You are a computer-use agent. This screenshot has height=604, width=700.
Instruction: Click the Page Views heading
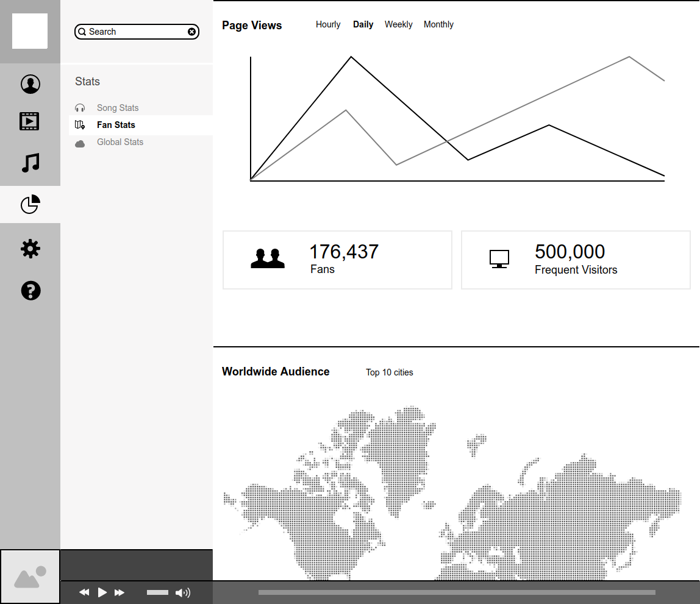tap(252, 26)
